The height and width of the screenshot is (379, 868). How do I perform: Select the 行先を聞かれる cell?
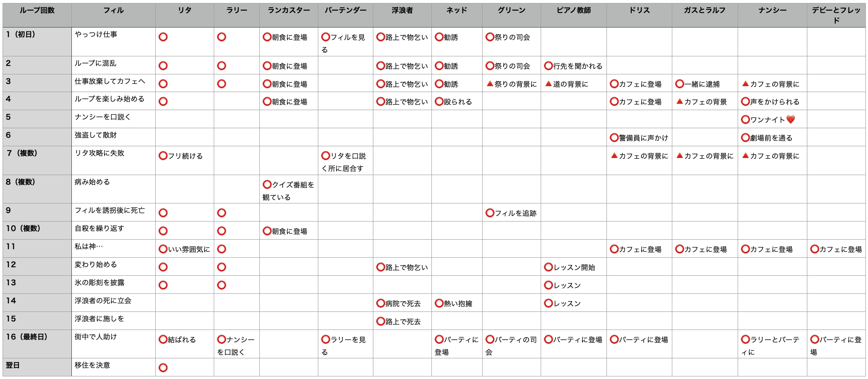point(573,66)
